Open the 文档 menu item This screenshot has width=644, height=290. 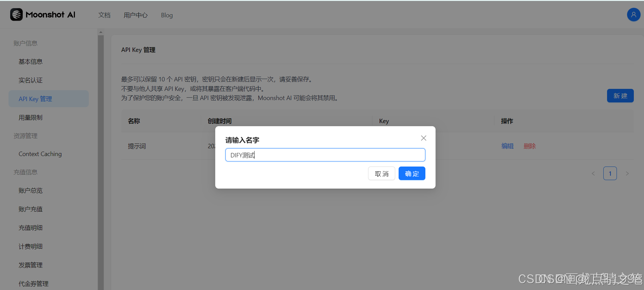(104, 15)
